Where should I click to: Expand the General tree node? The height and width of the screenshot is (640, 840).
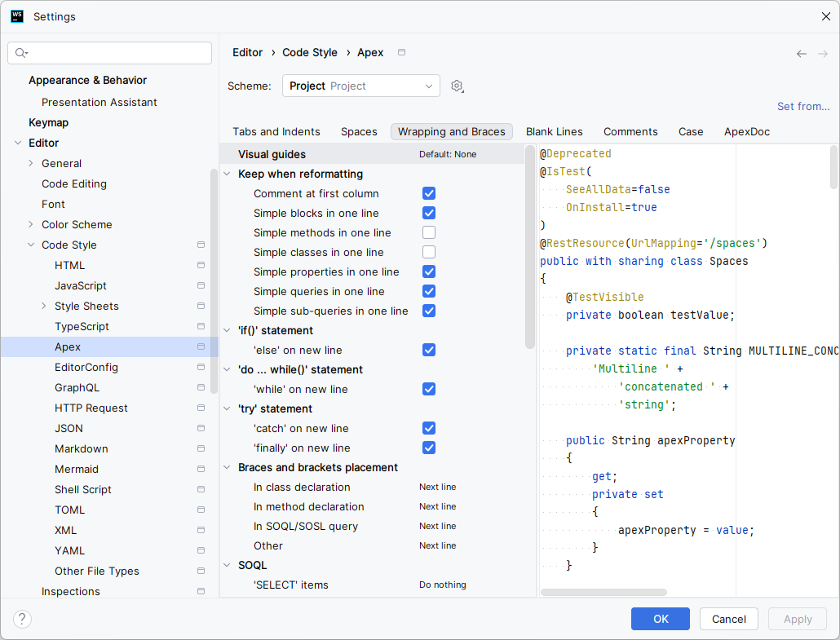click(30, 163)
